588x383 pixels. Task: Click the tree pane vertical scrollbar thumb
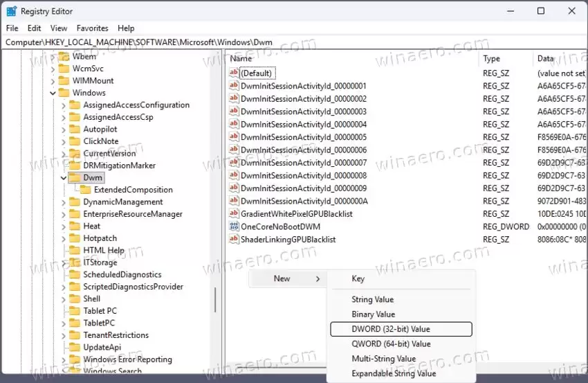tap(215, 300)
